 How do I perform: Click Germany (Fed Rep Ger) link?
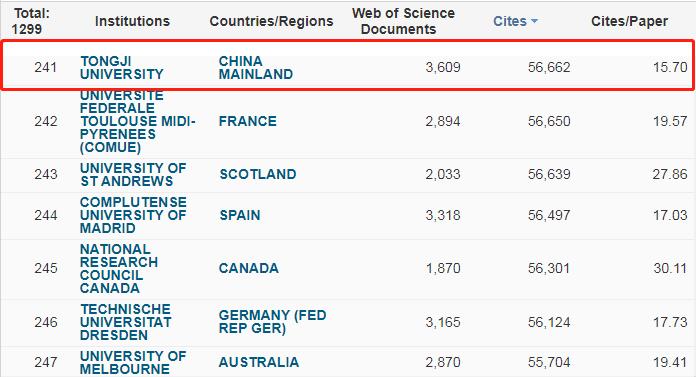point(273,322)
